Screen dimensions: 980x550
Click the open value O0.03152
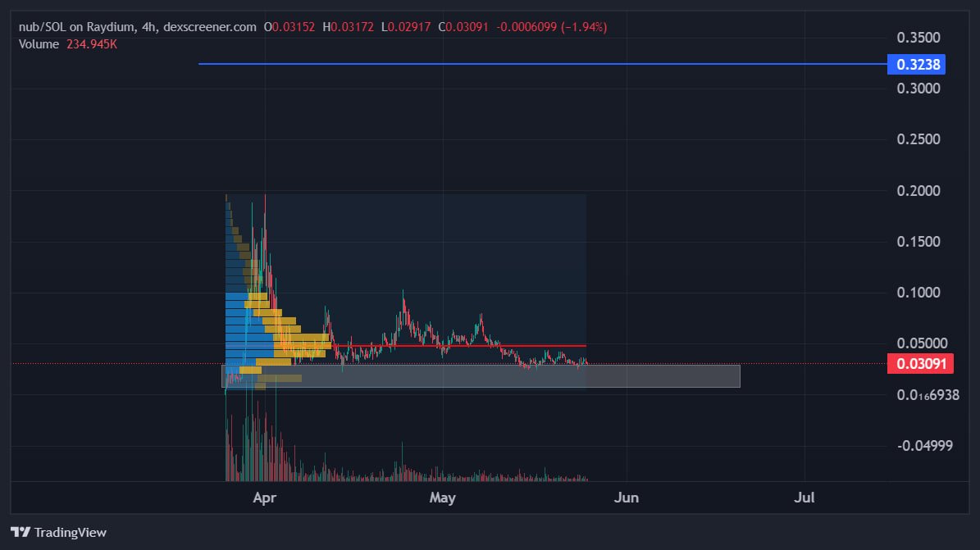289,27
